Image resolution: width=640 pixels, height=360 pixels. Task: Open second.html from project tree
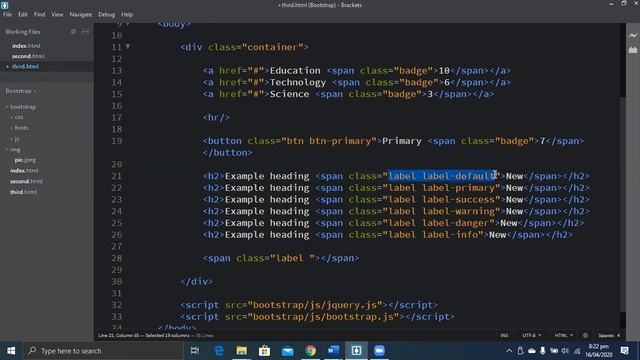pyautogui.click(x=26, y=181)
